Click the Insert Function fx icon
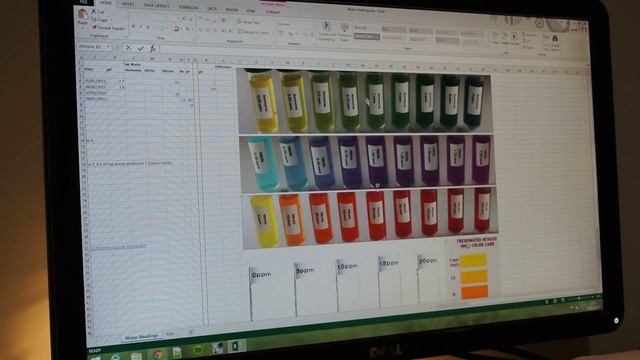The height and width of the screenshot is (360, 640). 153,49
